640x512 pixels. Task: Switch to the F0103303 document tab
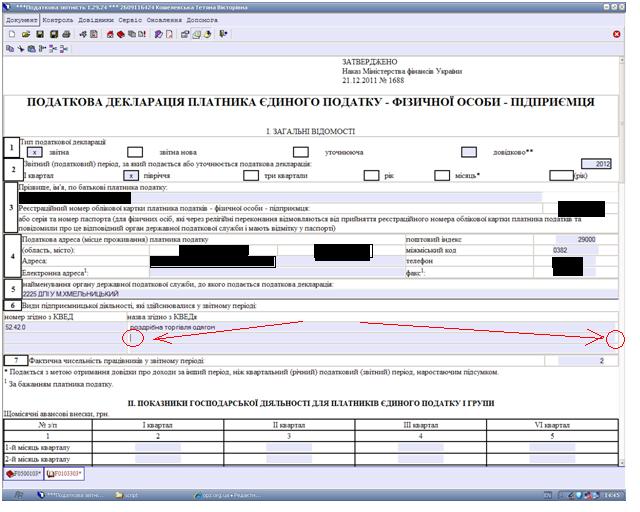[x=66, y=471]
